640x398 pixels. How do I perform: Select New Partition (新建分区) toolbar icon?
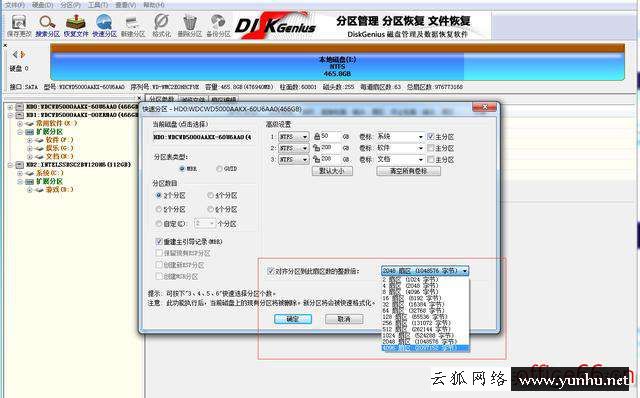click(x=133, y=26)
